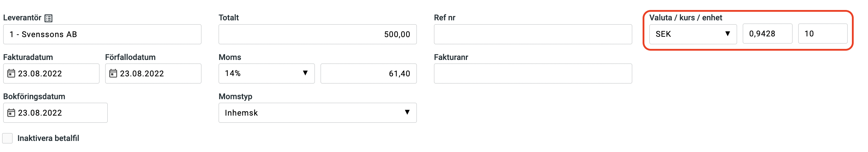Focus the Moms amount field showing 61,40
868x152 pixels.
coord(369,74)
